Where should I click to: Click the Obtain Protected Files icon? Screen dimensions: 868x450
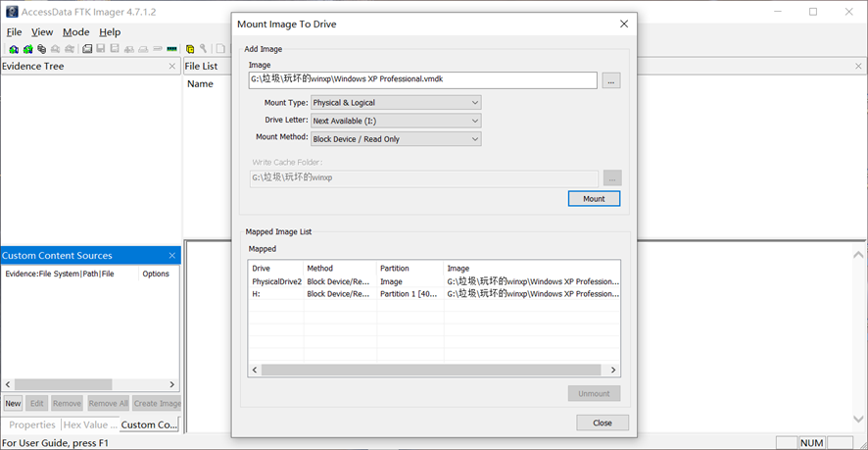(x=190, y=49)
